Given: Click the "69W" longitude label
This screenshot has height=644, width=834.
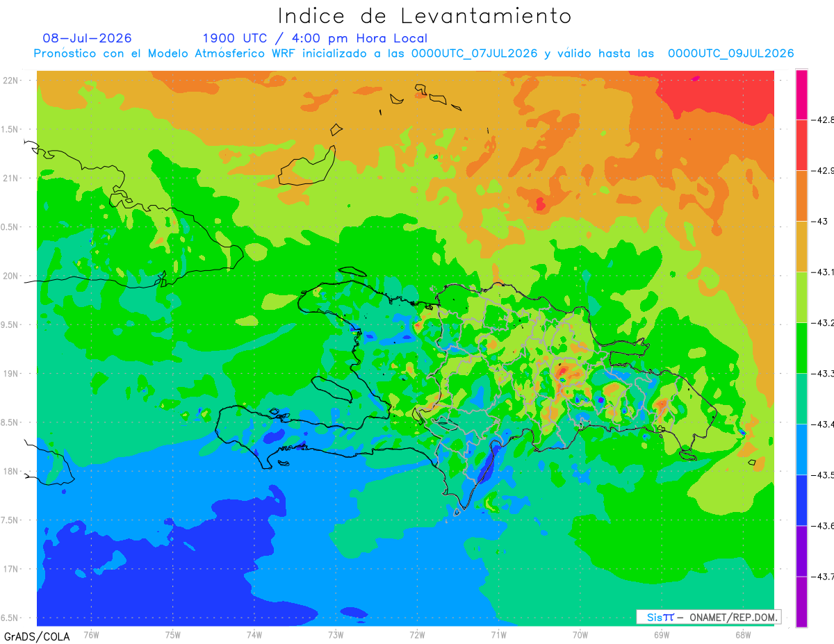Looking at the screenshot, I should pyautogui.click(x=661, y=634).
